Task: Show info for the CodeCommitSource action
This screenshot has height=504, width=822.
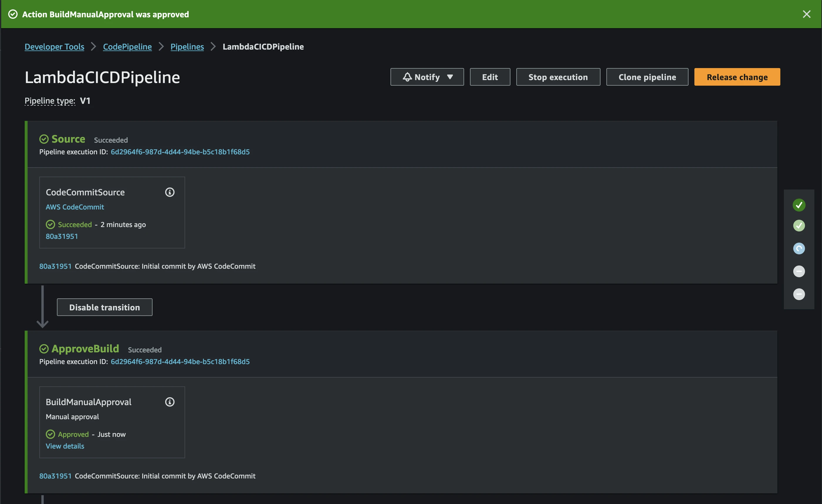Action: [x=170, y=192]
